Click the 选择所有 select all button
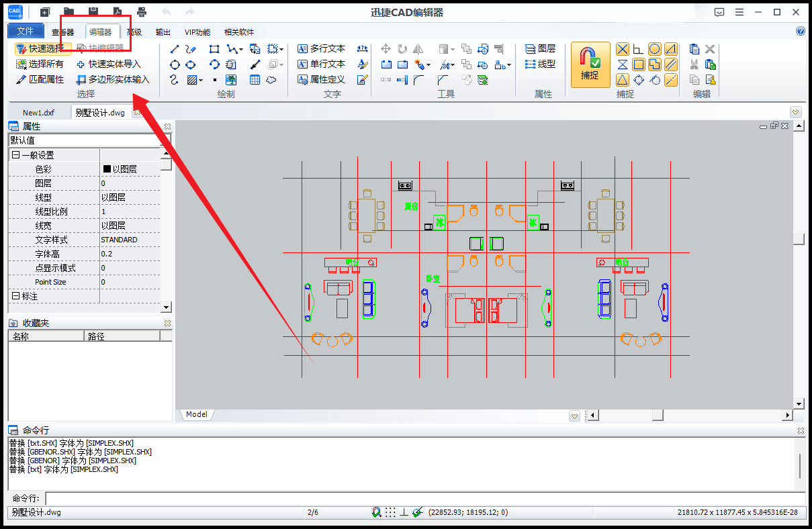Screen dimensions: 812x529 coord(40,64)
